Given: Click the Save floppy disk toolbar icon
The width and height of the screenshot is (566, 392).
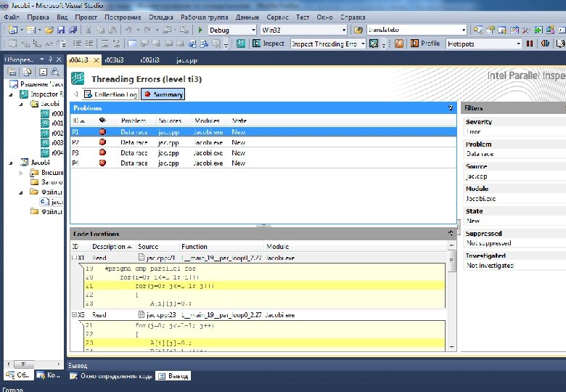Looking at the screenshot, I should point(61,30).
